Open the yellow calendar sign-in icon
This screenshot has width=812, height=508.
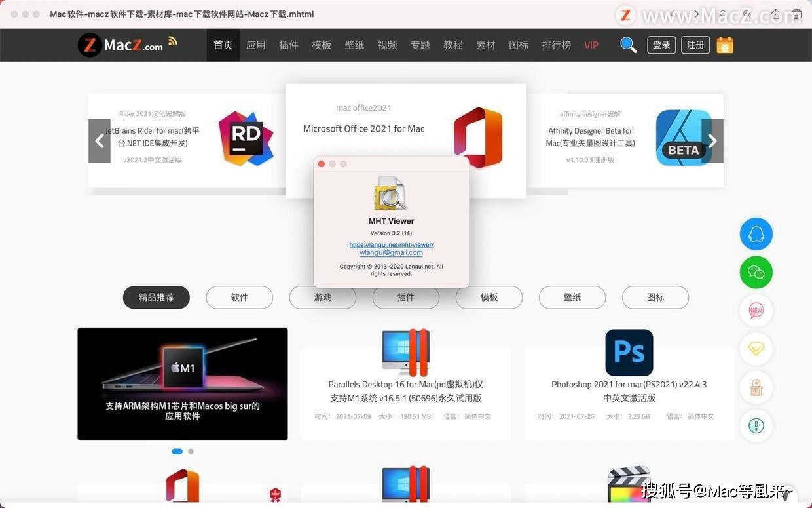click(725, 45)
